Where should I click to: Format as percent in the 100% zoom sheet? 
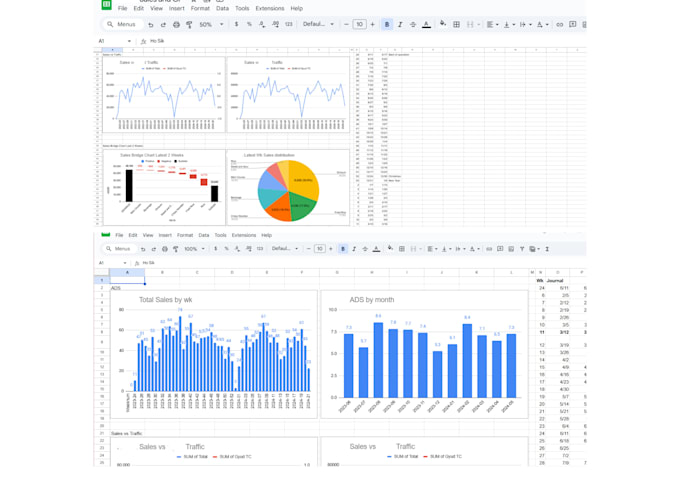coord(226,249)
